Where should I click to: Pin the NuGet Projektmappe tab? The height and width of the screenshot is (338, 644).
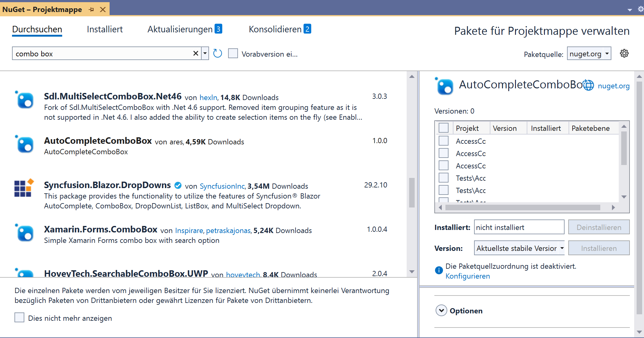click(x=91, y=10)
